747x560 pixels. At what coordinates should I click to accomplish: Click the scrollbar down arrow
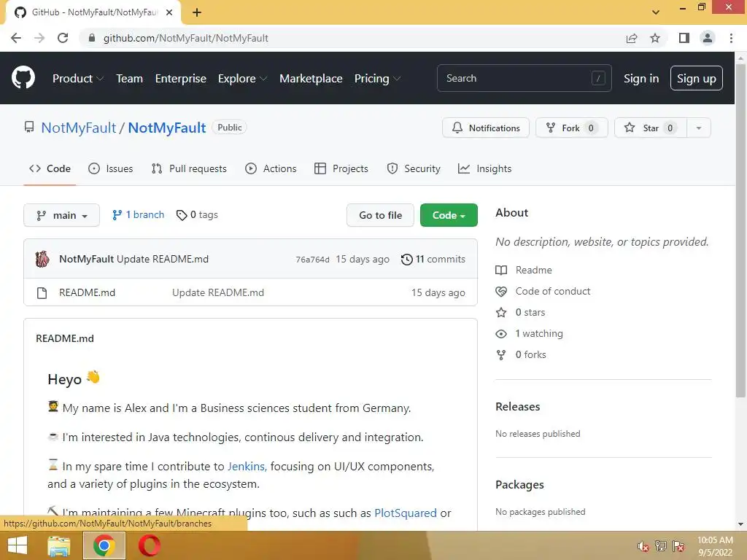[740, 524]
